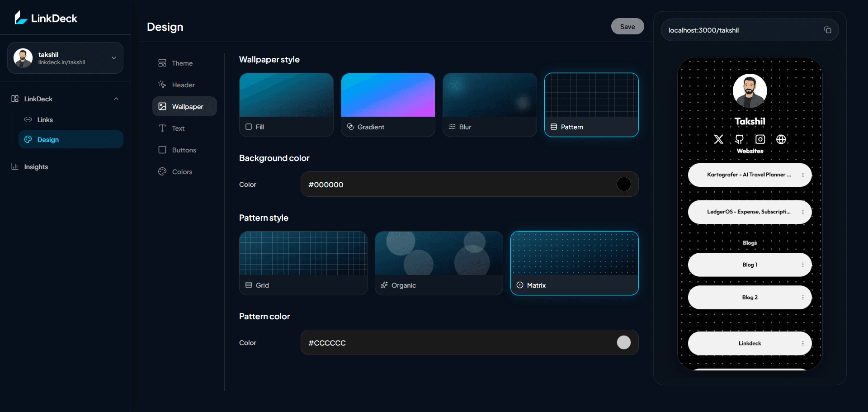Open the LedgerOS - Expense link button

tap(750, 212)
